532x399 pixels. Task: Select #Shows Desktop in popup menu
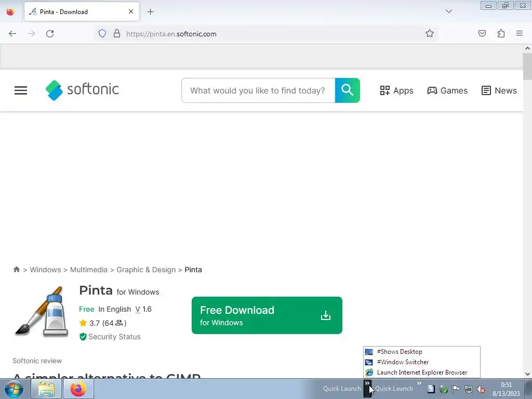(422, 352)
